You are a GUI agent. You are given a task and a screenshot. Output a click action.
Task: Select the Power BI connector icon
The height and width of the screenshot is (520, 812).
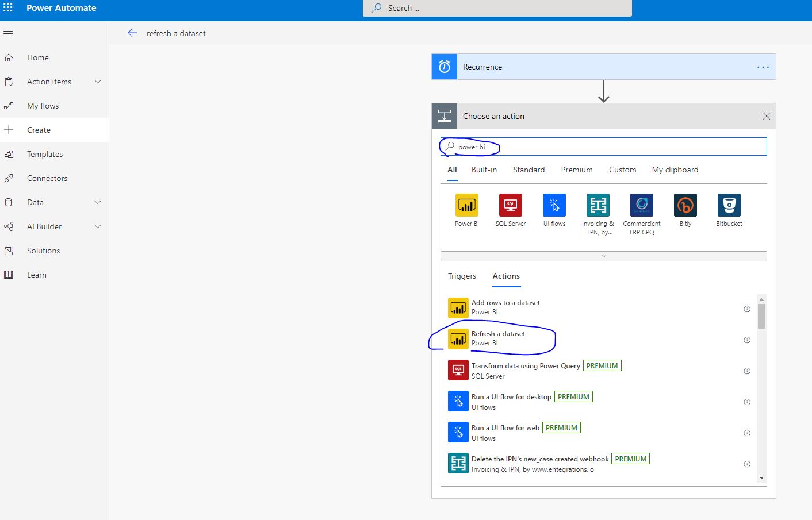point(467,205)
